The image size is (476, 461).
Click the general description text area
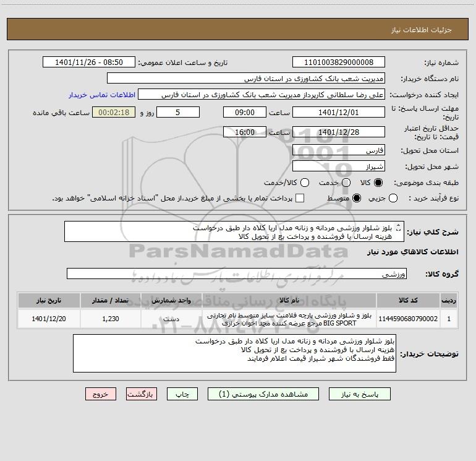pos(234,232)
